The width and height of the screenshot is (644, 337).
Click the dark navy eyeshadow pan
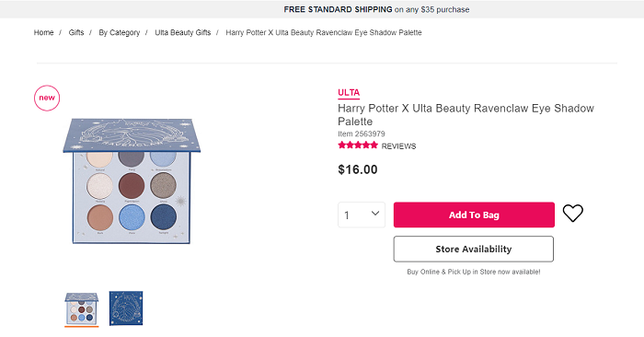pyautogui.click(x=164, y=216)
